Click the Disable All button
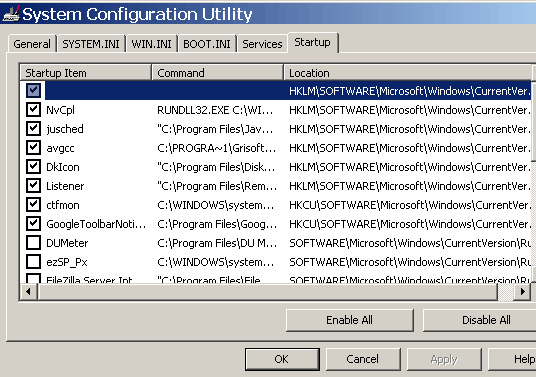Screen dimensions: 536x377 point(480,320)
